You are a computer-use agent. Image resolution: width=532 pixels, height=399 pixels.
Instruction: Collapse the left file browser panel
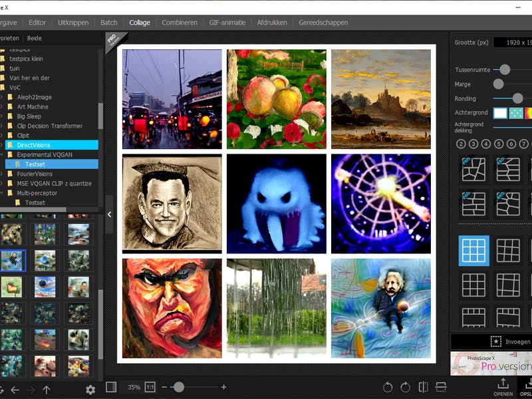109,214
